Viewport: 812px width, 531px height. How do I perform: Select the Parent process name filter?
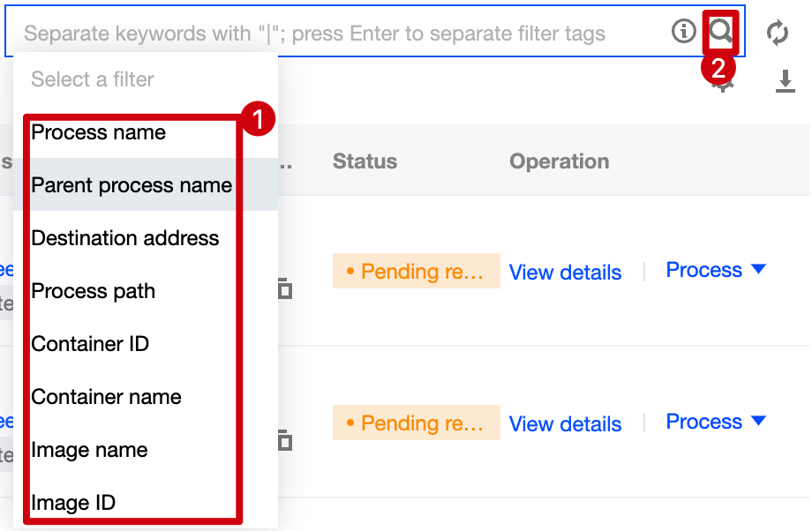coord(132,185)
